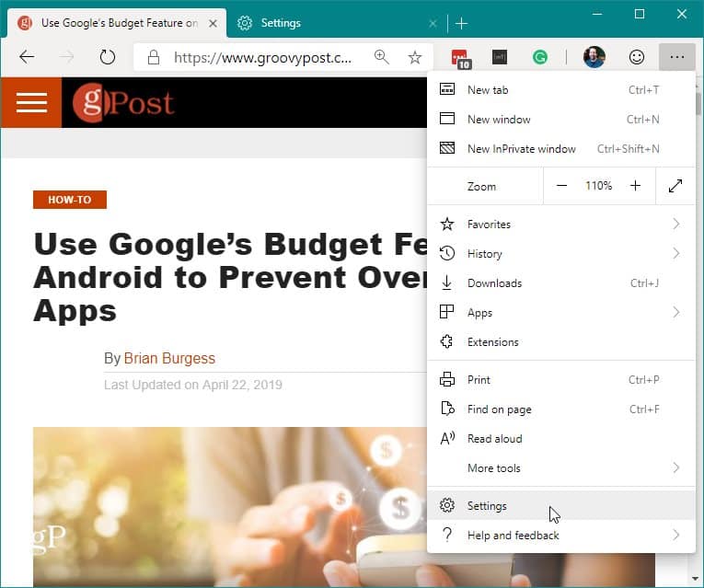Open Downloads from the menu
This screenshot has height=588, width=704.
click(561, 283)
